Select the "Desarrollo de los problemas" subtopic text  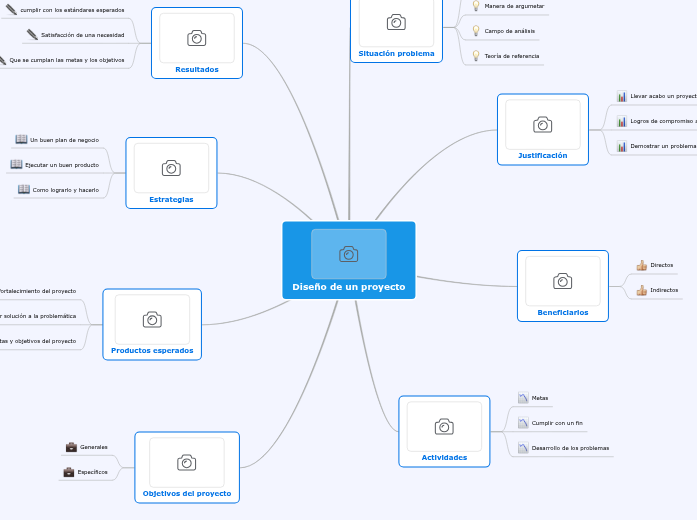tap(570, 448)
